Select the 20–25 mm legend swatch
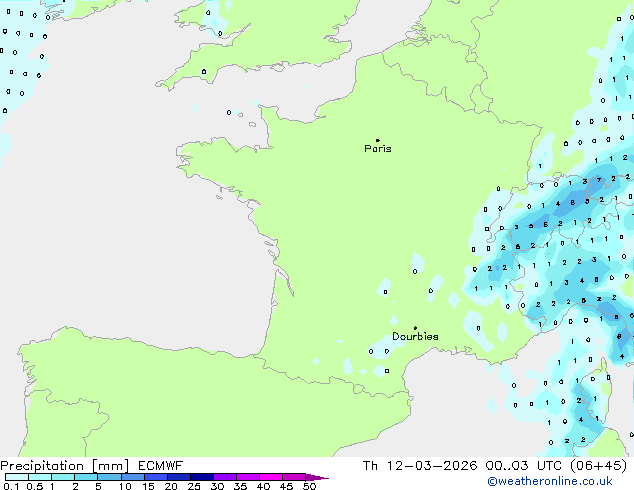634x490 pixels. (178, 477)
